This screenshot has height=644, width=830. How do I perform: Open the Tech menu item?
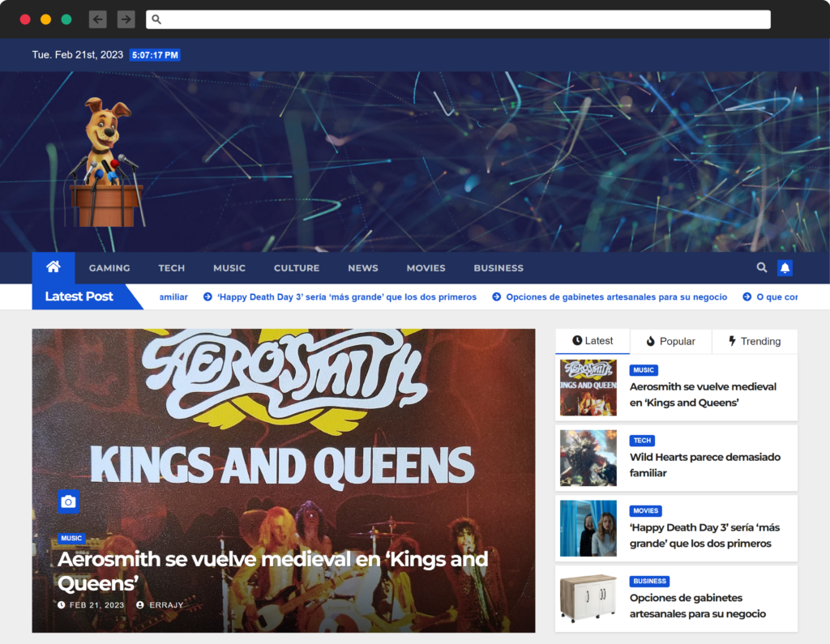172,268
